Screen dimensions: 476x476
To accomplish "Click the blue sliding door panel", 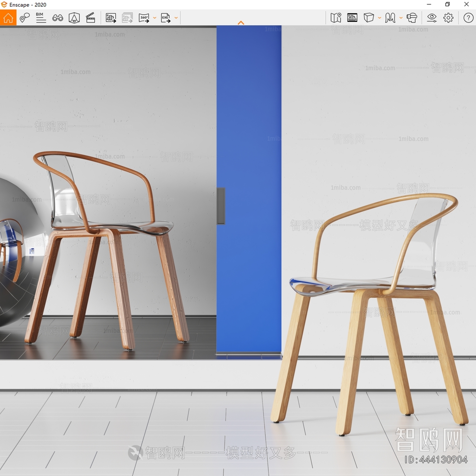I will point(249,190).
